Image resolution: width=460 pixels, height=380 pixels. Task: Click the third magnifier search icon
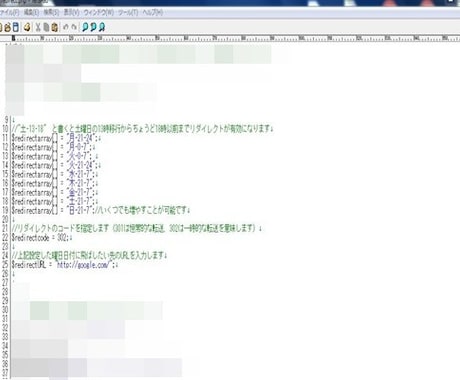point(102,27)
